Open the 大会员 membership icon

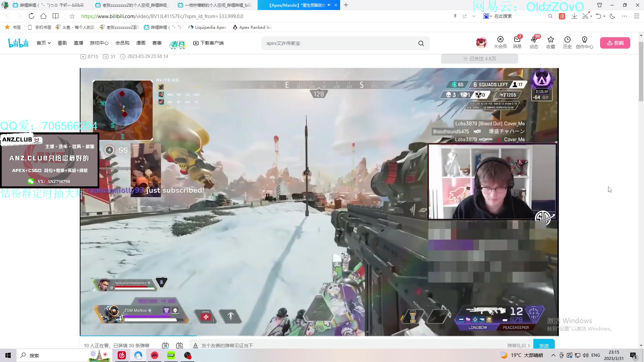500,43
